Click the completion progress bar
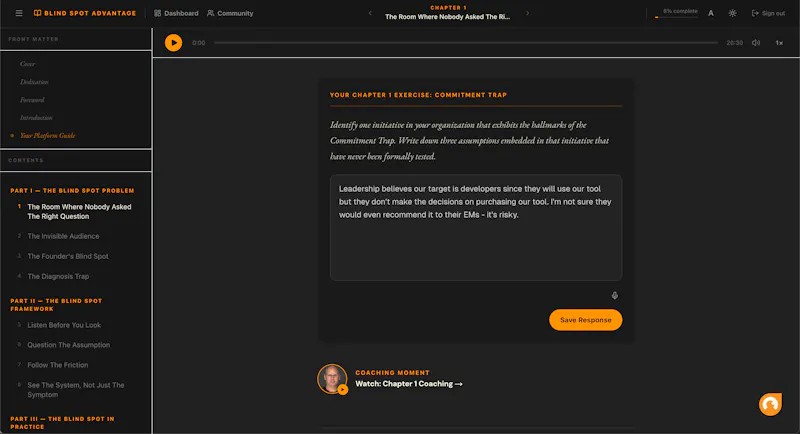Viewport: 800px width, 434px height. [x=676, y=17]
